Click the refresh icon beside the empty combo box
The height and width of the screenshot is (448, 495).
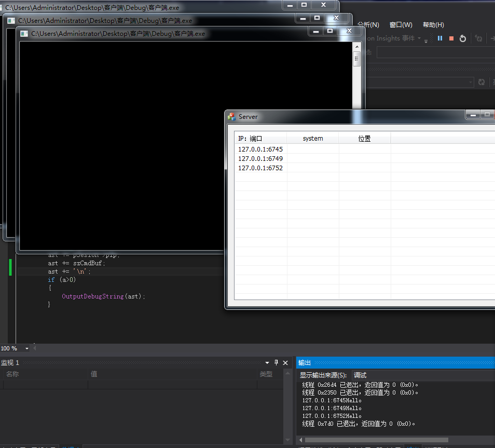(x=481, y=82)
